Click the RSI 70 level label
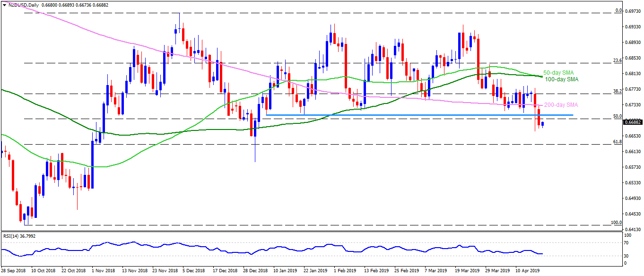This screenshot has width=644, height=276. pyautogui.click(x=626, y=242)
